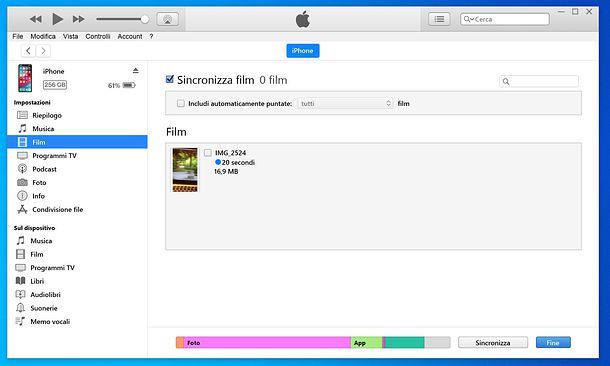Skip back to previous track
Screen dimensions: 610x366
35,19
